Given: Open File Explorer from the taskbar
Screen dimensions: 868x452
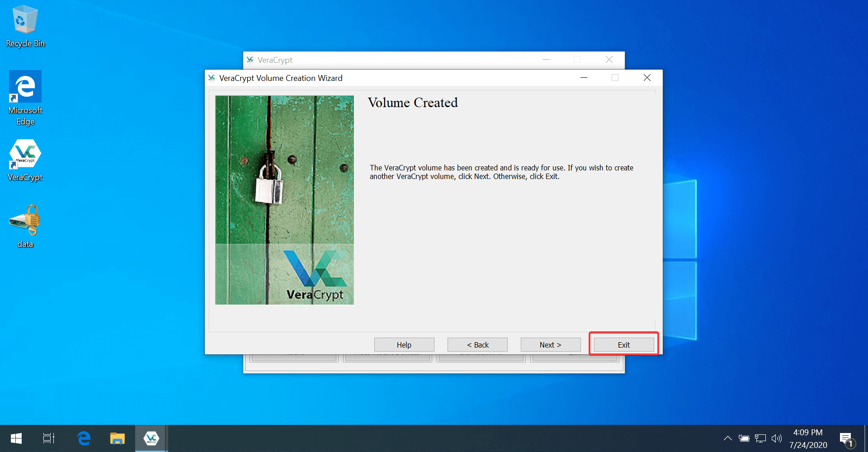Looking at the screenshot, I should click(117, 438).
